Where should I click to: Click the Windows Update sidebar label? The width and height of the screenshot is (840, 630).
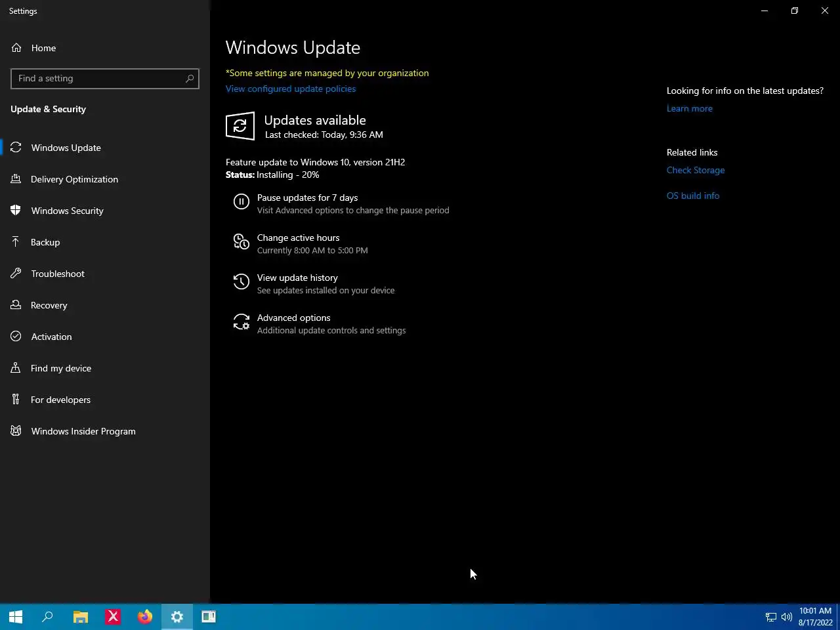[x=66, y=148]
